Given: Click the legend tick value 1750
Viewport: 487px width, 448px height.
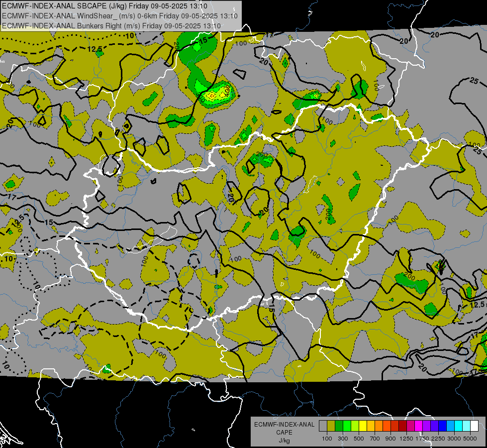Looking at the screenshot, I should (422, 439).
